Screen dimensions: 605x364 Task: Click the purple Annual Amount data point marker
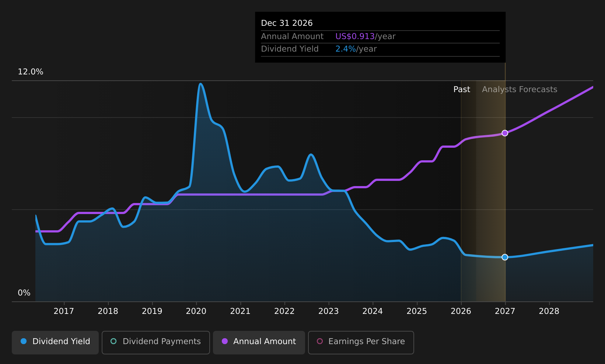(x=505, y=133)
